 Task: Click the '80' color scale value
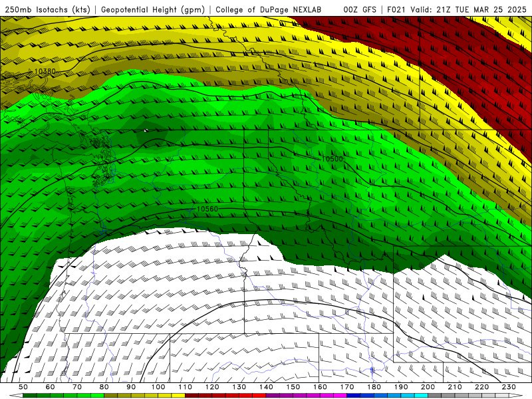coord(104,387)
